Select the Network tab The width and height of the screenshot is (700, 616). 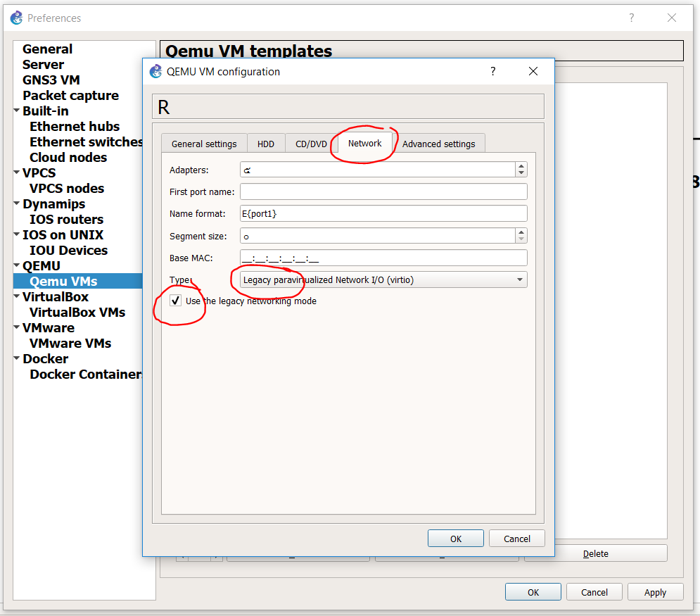(364, 143)
